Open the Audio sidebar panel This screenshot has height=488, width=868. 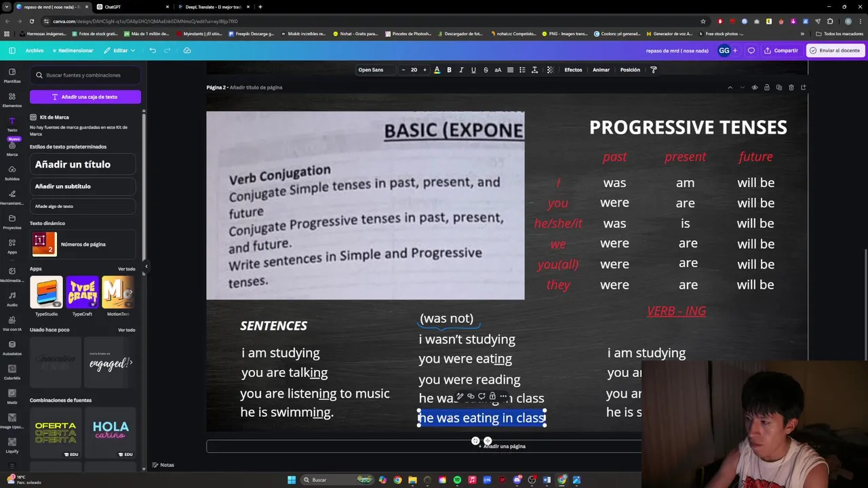pyautogui.click(x=12, y=299)
